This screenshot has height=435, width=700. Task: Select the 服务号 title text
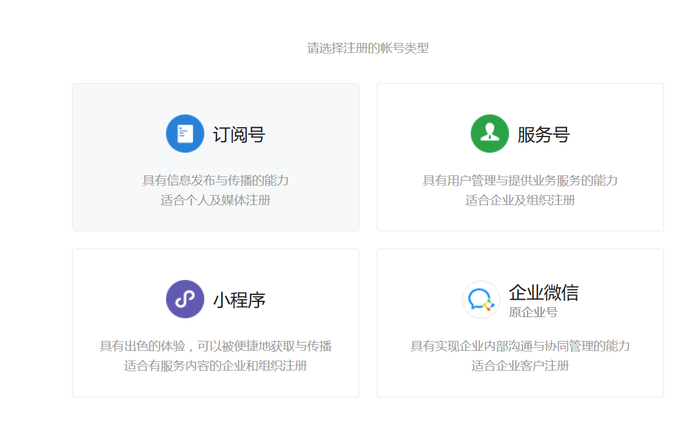tap(544, 134)
